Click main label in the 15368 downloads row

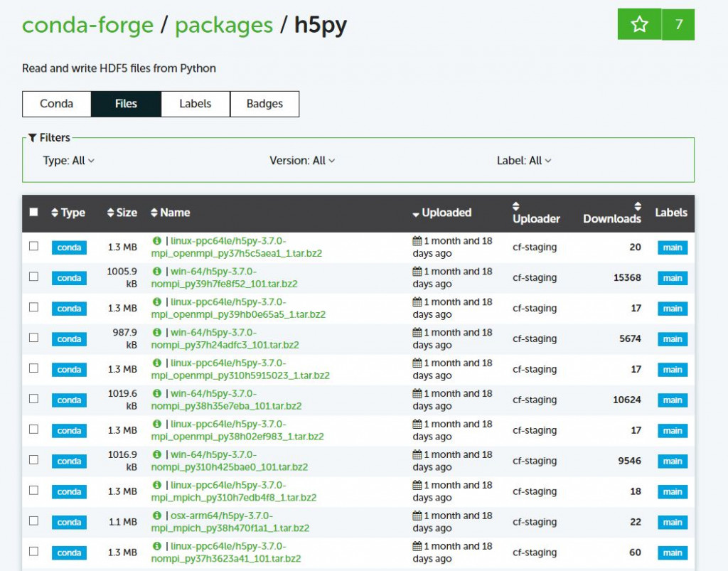(x=673, y=278)
